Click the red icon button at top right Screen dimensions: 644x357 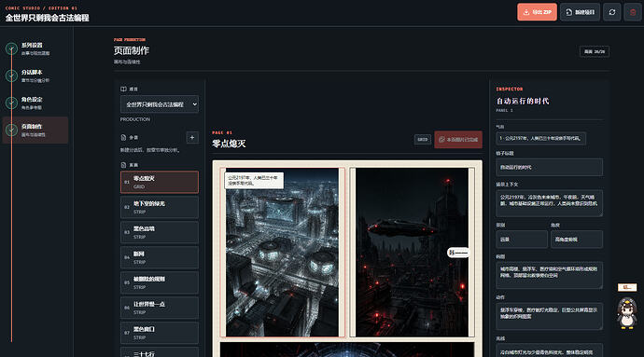click(x=633, y=12)
